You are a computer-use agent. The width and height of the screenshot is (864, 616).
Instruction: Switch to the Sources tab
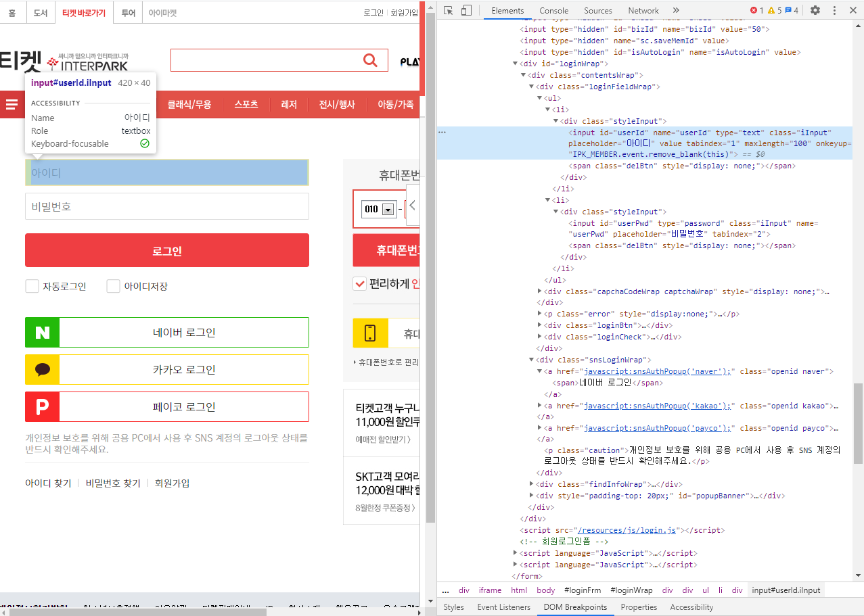598,10
